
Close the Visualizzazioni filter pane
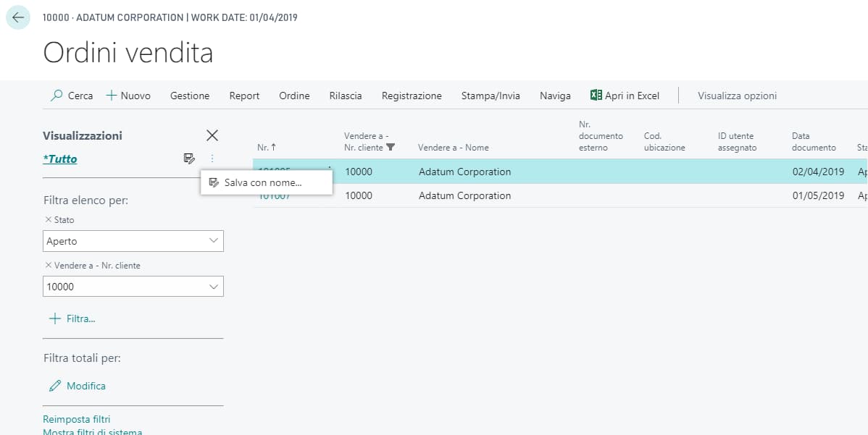pos(212,135)
